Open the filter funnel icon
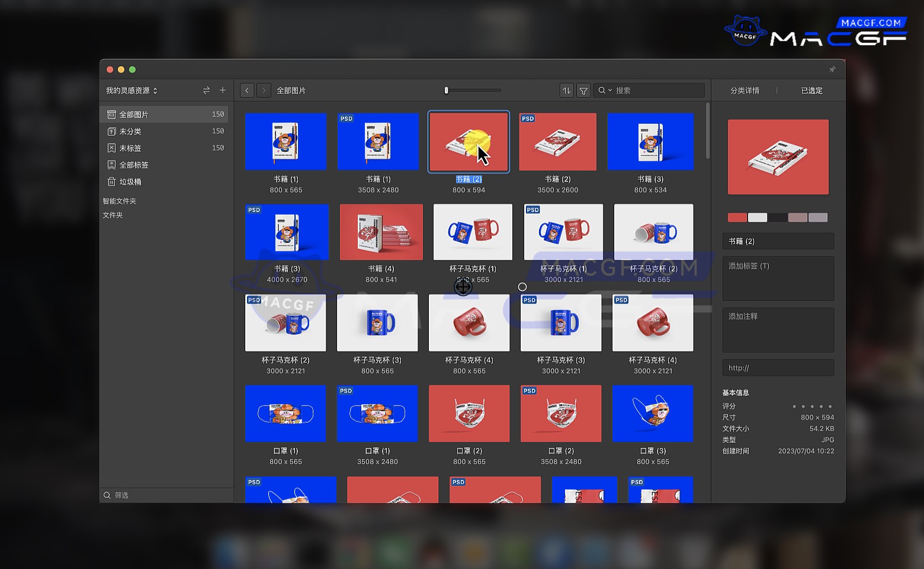The height and width of the screenshot is (569, 924). click(x=583, y=91)
